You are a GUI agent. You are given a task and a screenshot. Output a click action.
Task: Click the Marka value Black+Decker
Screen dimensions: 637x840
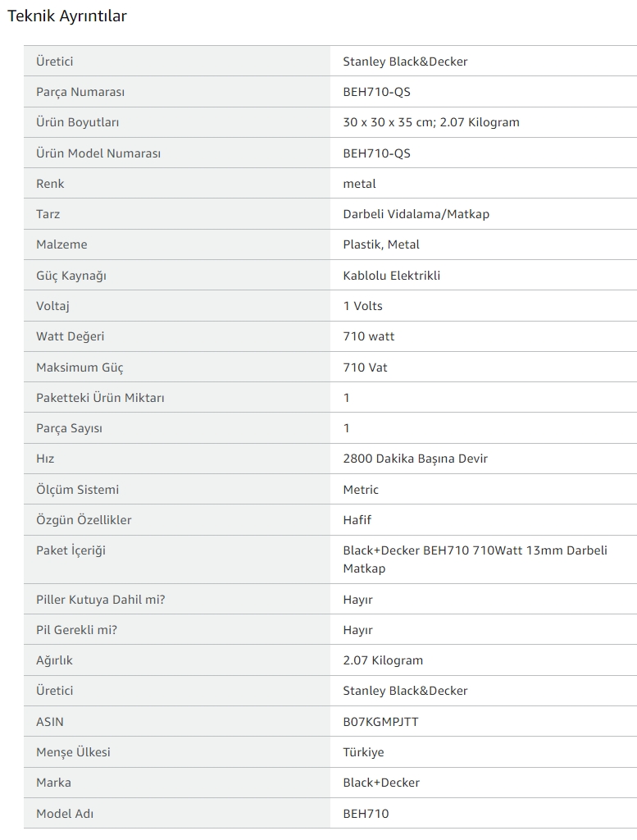381,783
